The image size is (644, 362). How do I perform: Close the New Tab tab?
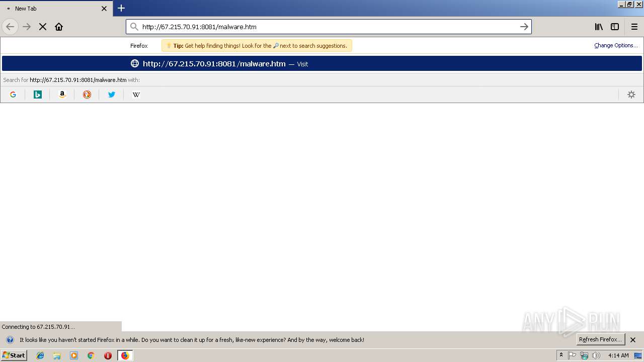coord(104,9)
